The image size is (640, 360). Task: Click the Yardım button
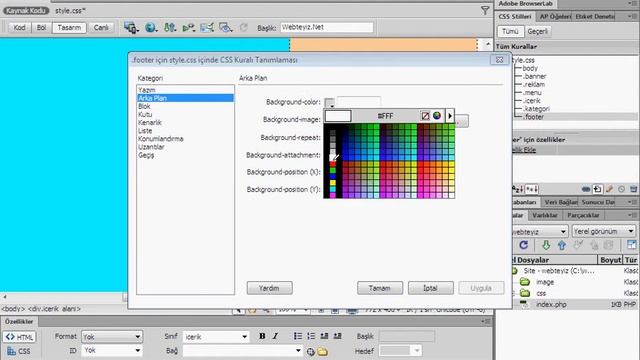point(269,288)
